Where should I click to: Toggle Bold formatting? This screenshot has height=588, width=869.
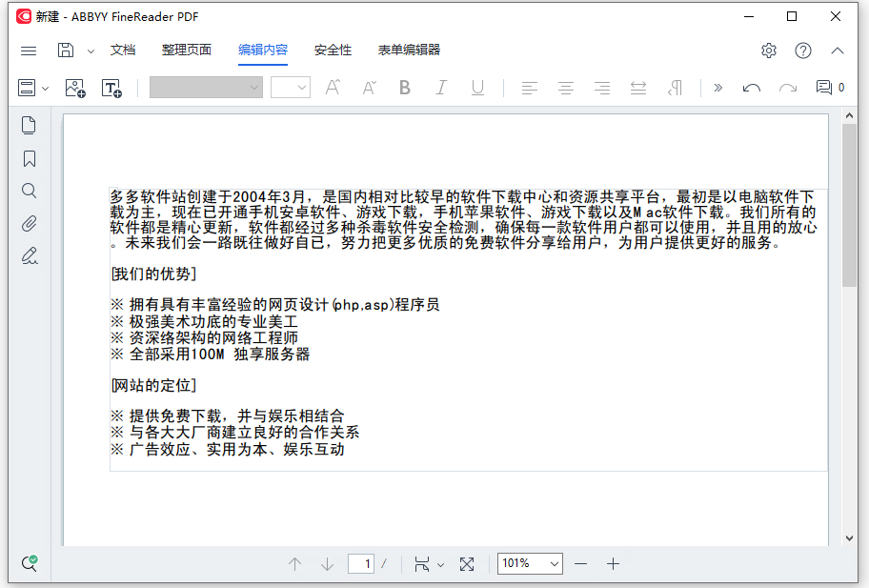coord(405,88)
